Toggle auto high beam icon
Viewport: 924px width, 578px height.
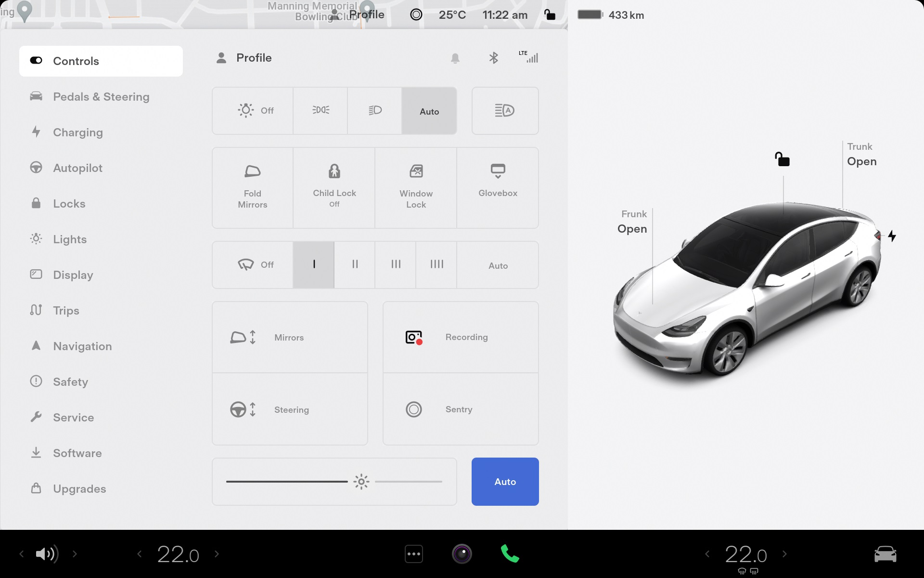505,110
